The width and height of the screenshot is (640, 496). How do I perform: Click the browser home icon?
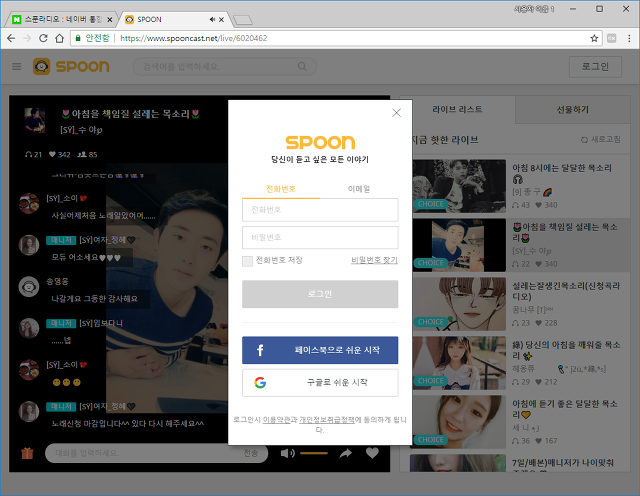[60, 38]
